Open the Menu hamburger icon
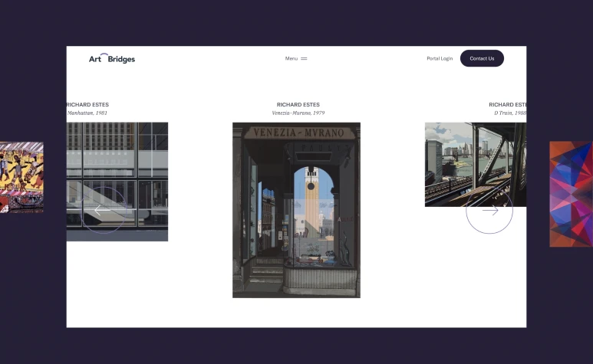The image size is (593, 364). pyautogui.click(x=304, y=58)
